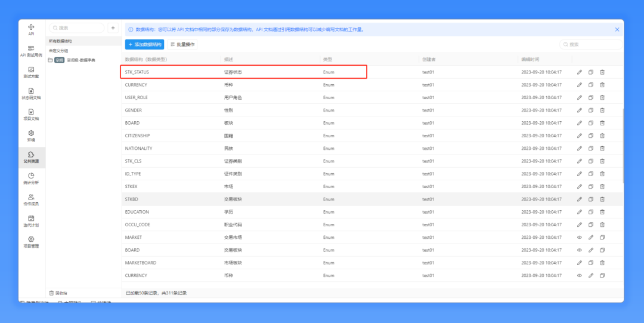Screen dimensions: 644x323
Task: Copy the USER_ROLE data structure
Action: 590,97
